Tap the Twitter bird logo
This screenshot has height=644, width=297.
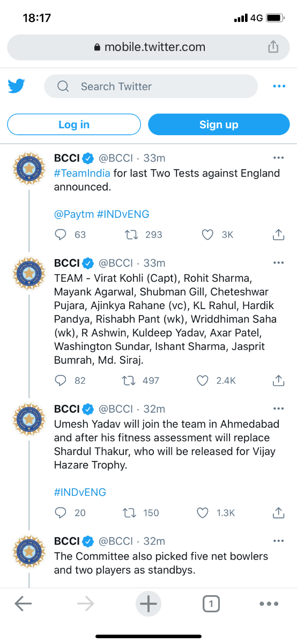click(x=17, y=86)
